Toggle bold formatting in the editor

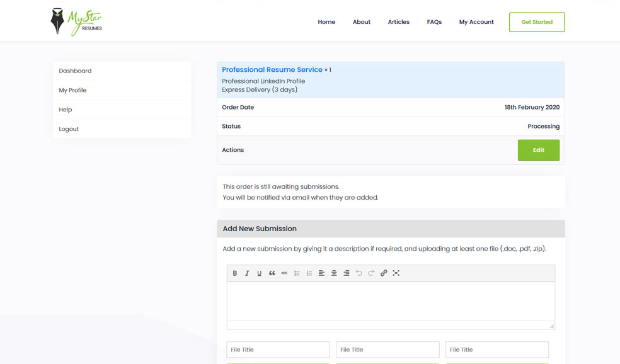(235, 273)
